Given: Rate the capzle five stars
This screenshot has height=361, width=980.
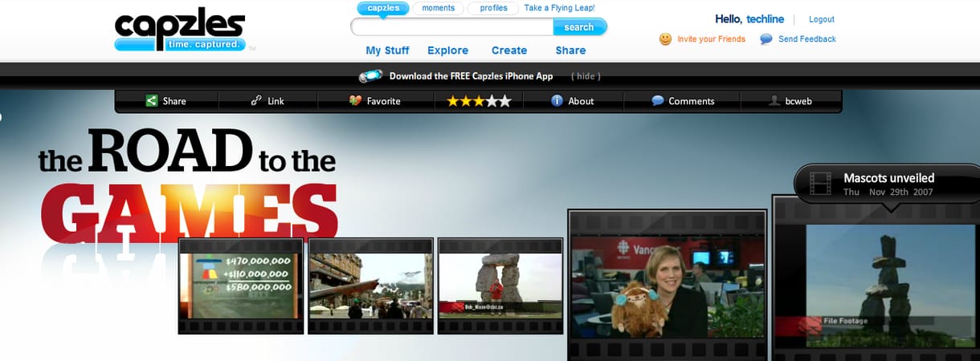Looking at the screenshot, I should point(504,101).
